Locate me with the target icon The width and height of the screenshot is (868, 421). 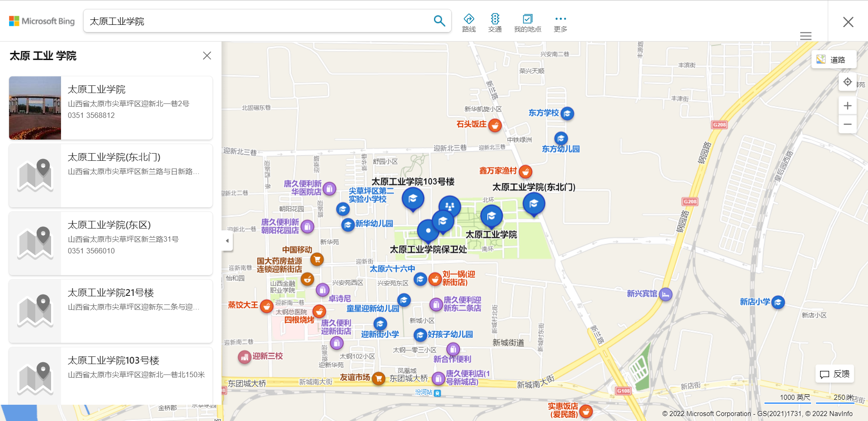pos(848,82)
